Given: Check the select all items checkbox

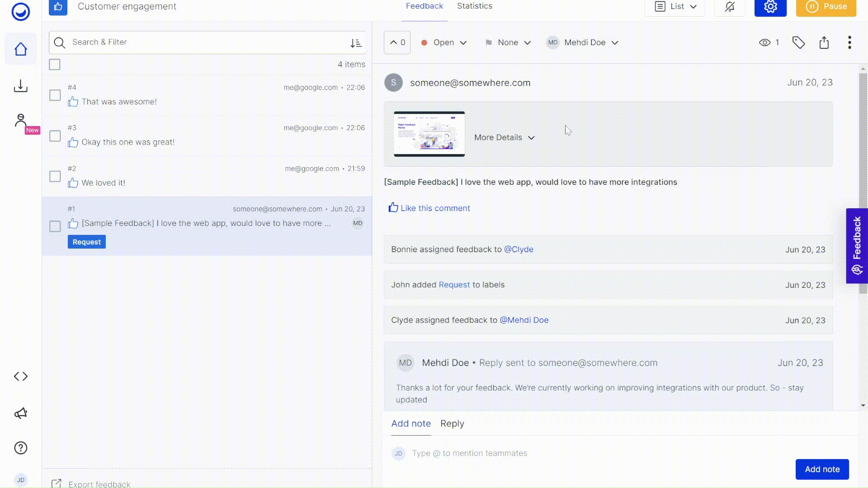Looking at the screenshot, I should [55, 65].
